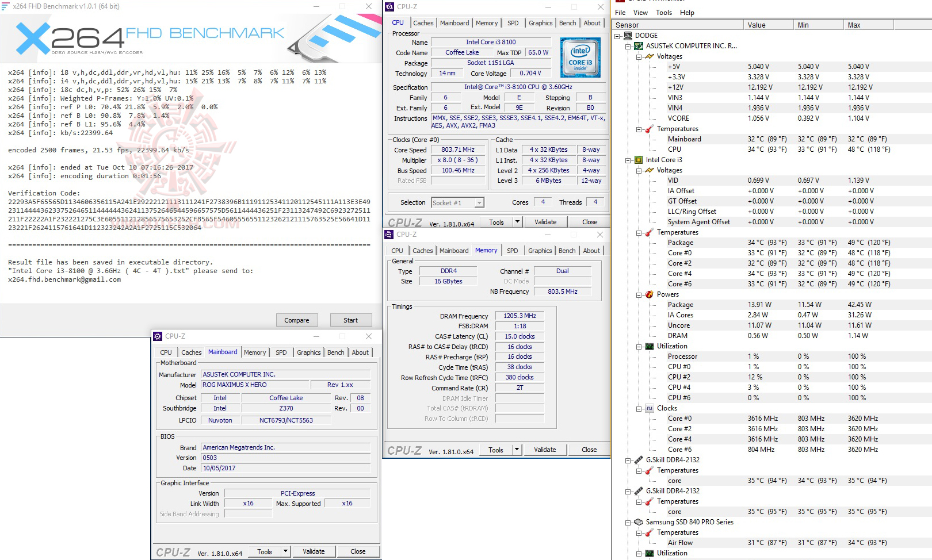The height and width of the screenshot is (560, 932).
Task: Click Temperatures icon under the second G.Skill module
Action: pos(650,501)
